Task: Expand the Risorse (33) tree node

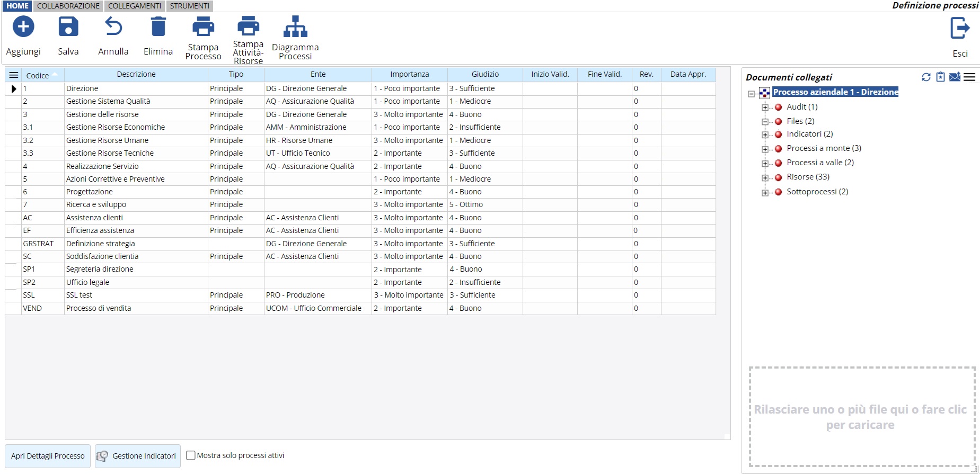Action: tap(765, 178)
